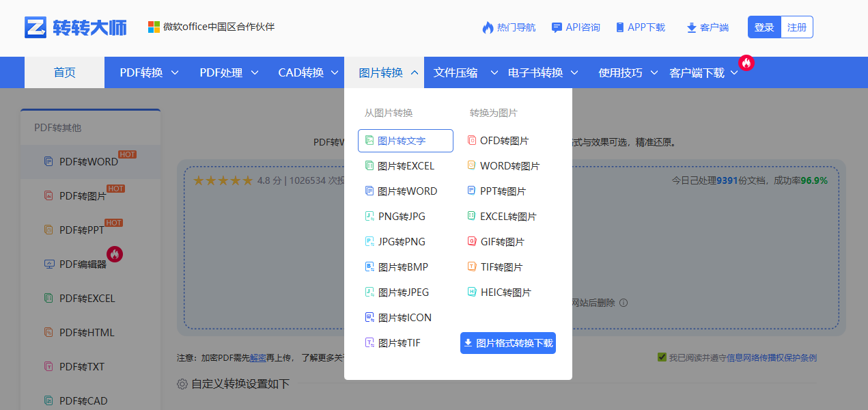868x410 pixels.
Task: Click the 图片转BMP icon
Action: (x=369, y=267)
